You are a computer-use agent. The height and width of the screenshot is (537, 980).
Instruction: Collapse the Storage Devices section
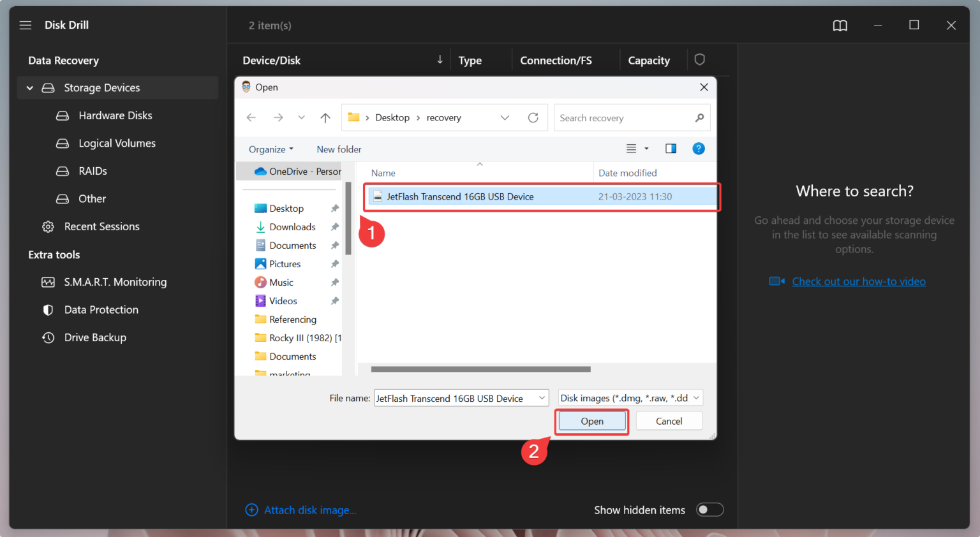click(x=29, y=87)
